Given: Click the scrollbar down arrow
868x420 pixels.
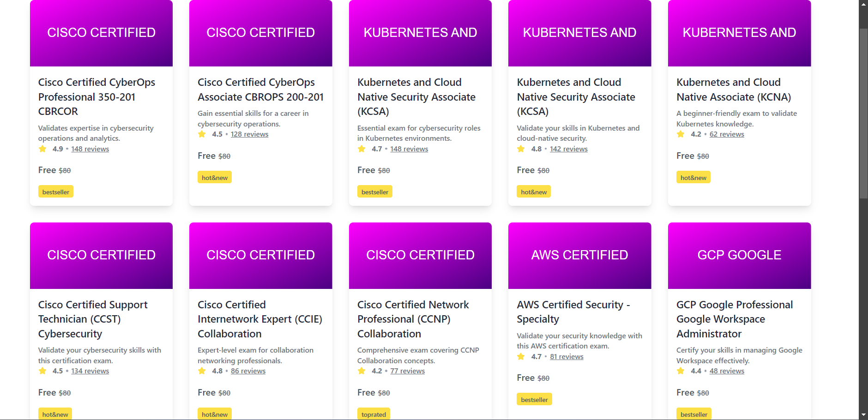Looking at the screenshot, I should point(863,415).
